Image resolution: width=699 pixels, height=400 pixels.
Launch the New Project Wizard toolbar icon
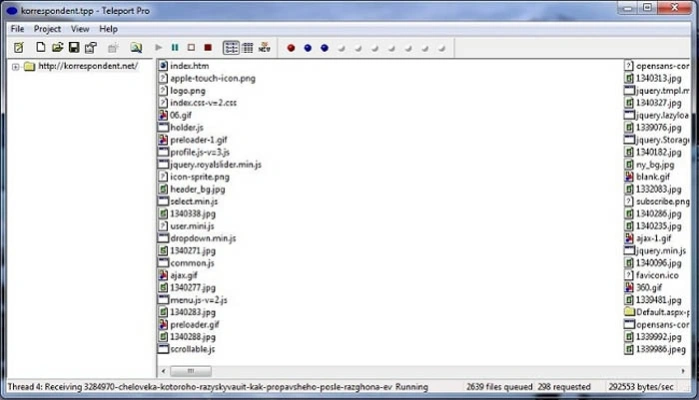coord(19,47)
